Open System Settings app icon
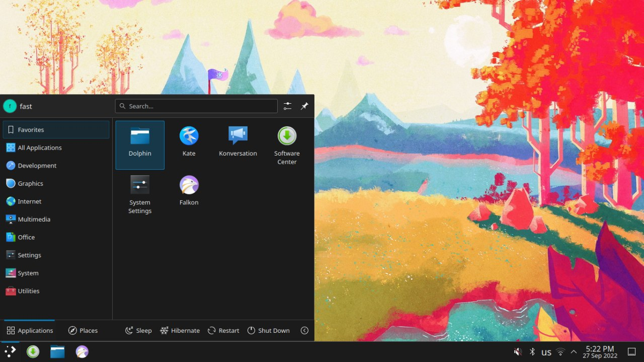Viewport: 644px width, 362px height. 140,194
